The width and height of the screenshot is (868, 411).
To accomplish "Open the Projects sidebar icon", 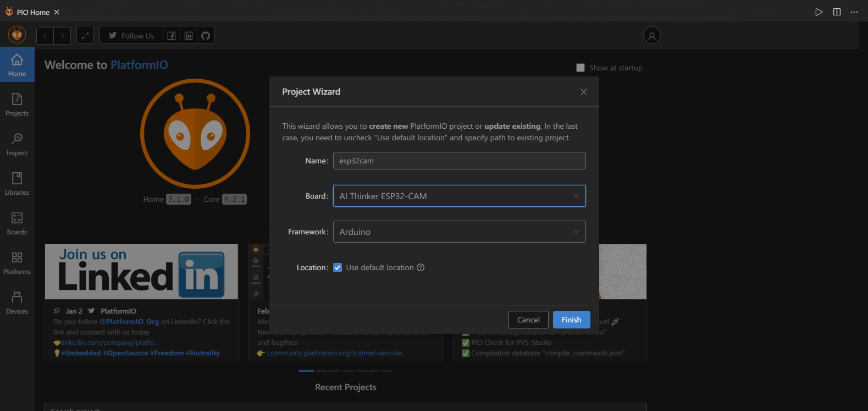I will [x=17, y=104].
